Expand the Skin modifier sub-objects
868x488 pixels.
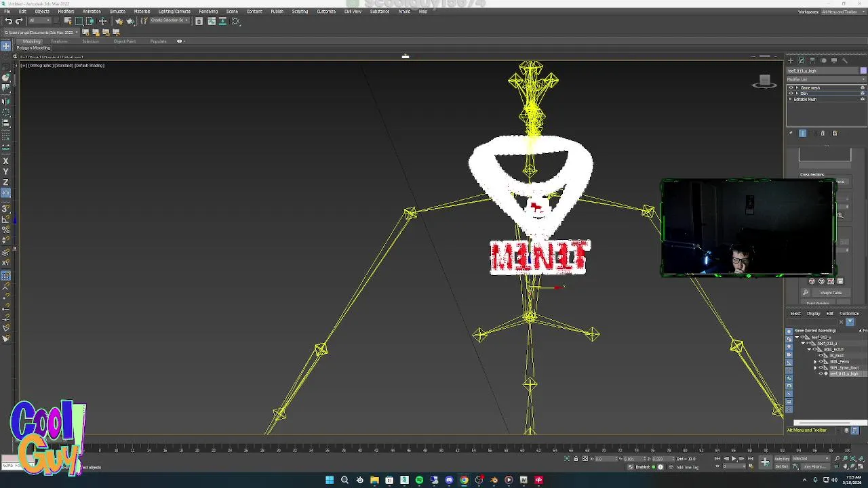797,94
